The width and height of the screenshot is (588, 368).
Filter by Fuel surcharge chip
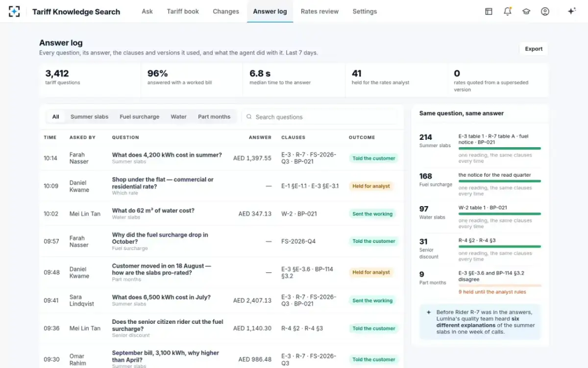tap(140, 117)
